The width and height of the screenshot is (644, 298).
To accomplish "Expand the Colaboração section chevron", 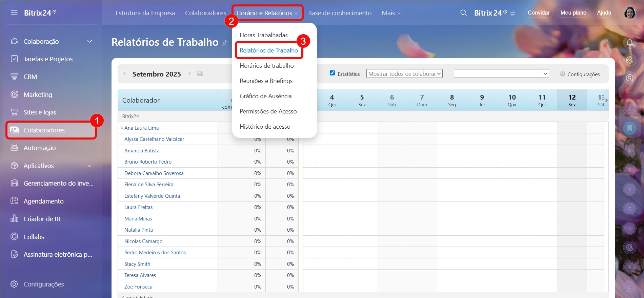I will 89,41.
